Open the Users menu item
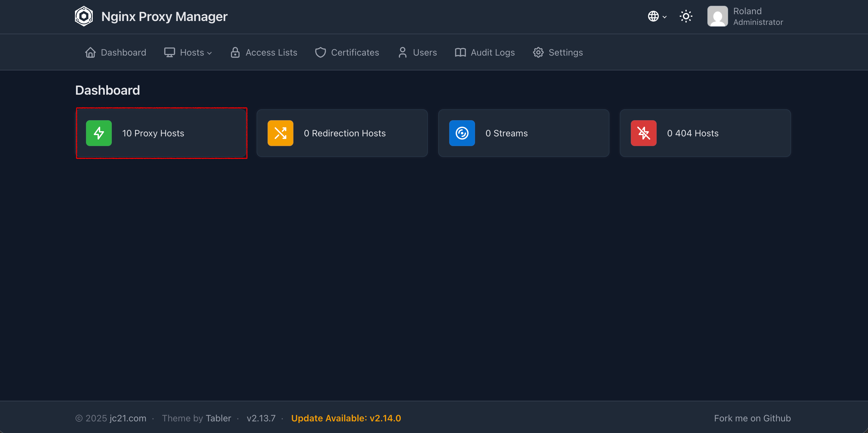The image size is (868, 433). pos(417,53)
